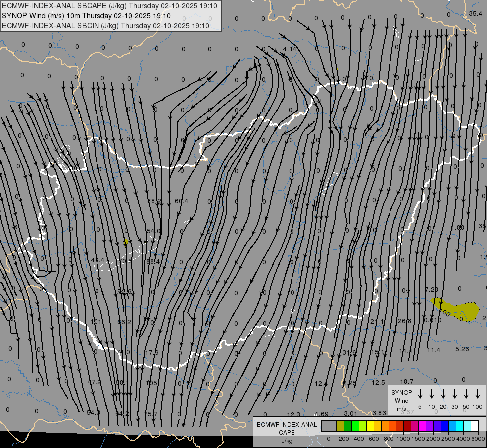
Task: Click the 100 m/s wind arrow symbol
Action: pos(478,394)
